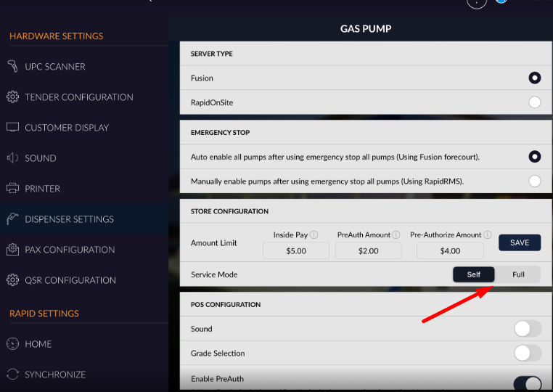
Task: Click the Tender Configuration gear icon
Action: point(12,97)
